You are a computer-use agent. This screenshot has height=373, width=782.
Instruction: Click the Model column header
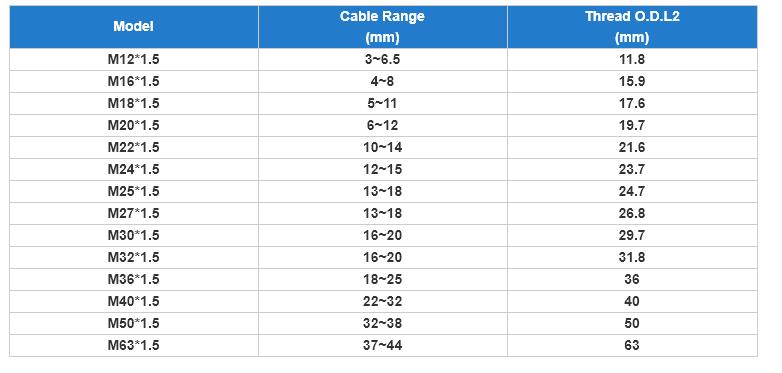pyautogui.click(x=134, y=27)
